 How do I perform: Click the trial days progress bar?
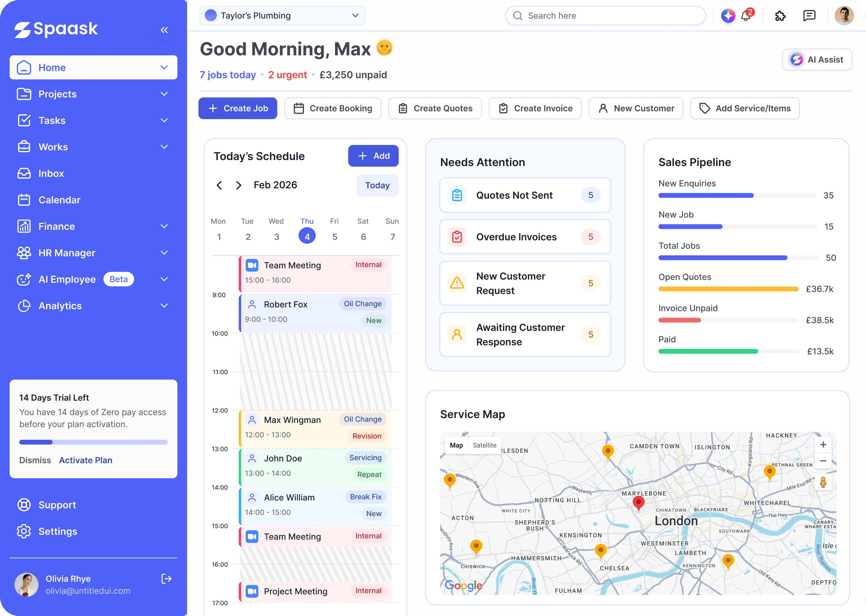tap(93, 442)
